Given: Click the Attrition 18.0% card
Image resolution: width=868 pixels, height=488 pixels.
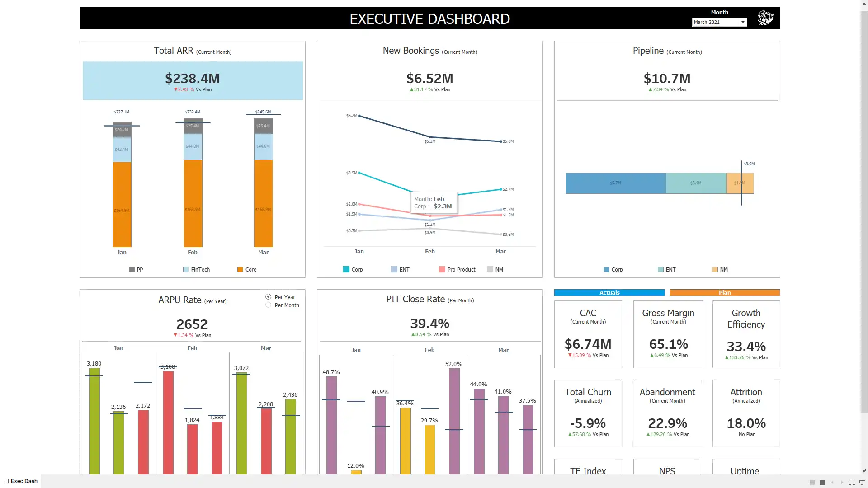Looking at the screenshot, I should point(746,413).
